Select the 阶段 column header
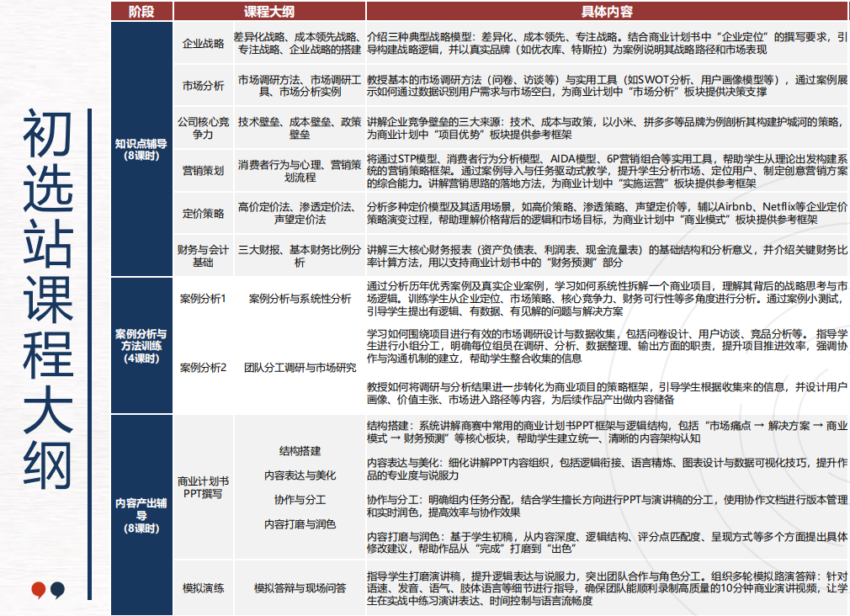This screenshot has width=850, height=616. (141, 11)
